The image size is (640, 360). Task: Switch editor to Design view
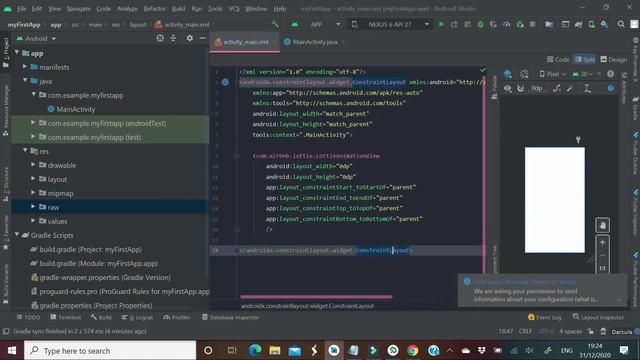coord(613,60)
